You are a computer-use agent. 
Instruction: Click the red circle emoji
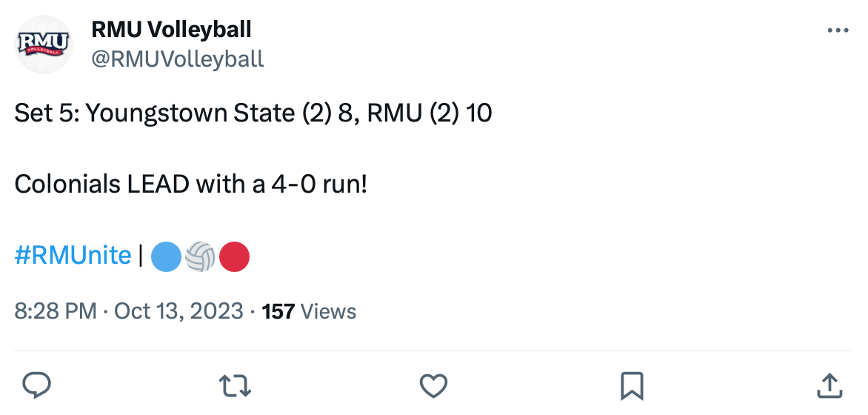pyautogui.click(x=234, y=256)
